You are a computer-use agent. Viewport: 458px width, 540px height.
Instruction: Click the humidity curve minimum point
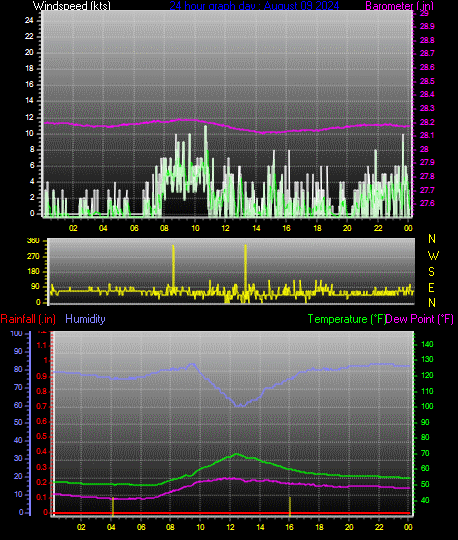click(240, 406)
